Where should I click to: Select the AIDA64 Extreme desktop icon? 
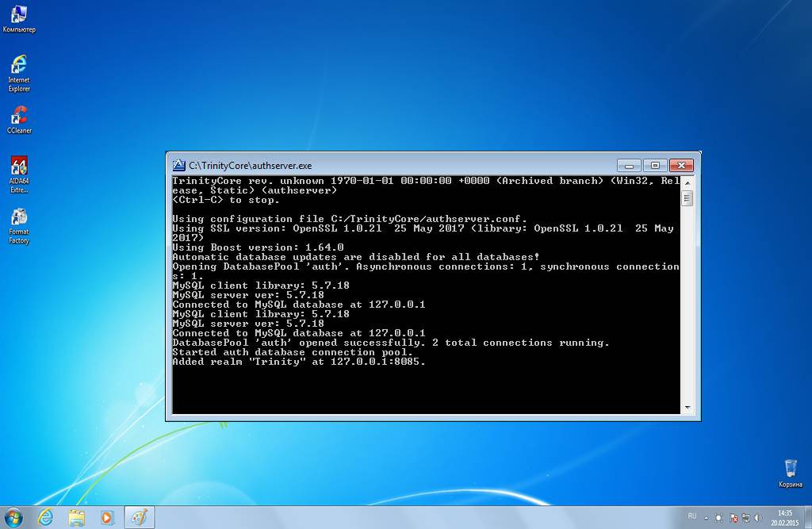19,167
